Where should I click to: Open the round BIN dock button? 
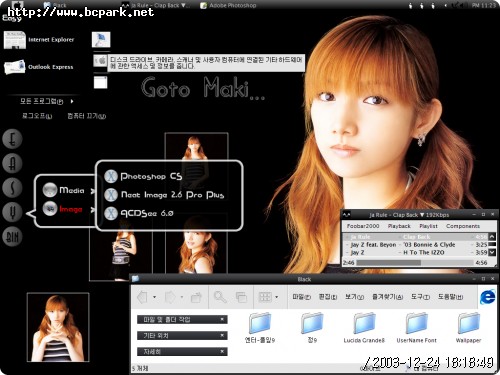click(x=12, y=237)
